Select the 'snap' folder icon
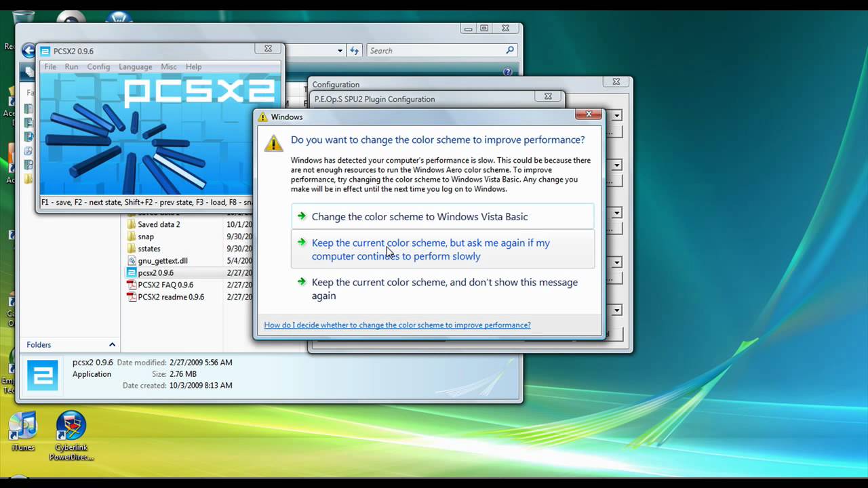 click(132, 237)
